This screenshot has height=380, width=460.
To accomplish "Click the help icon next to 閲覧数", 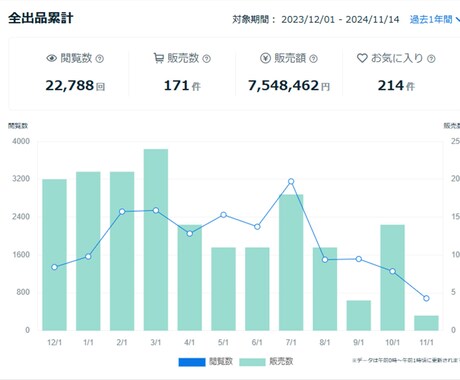I will [x=100, y=59].
